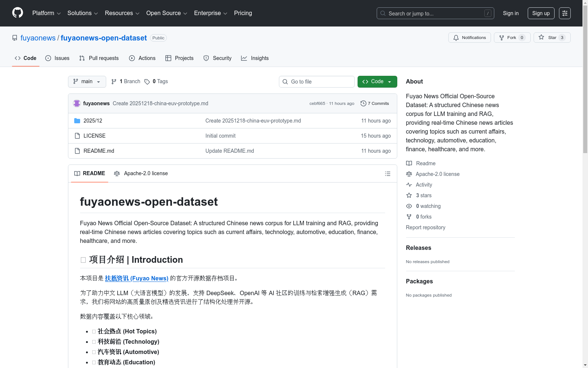Select the Apache-2.0 license tab
Screen dimensions: 588x368
(141, 173)
